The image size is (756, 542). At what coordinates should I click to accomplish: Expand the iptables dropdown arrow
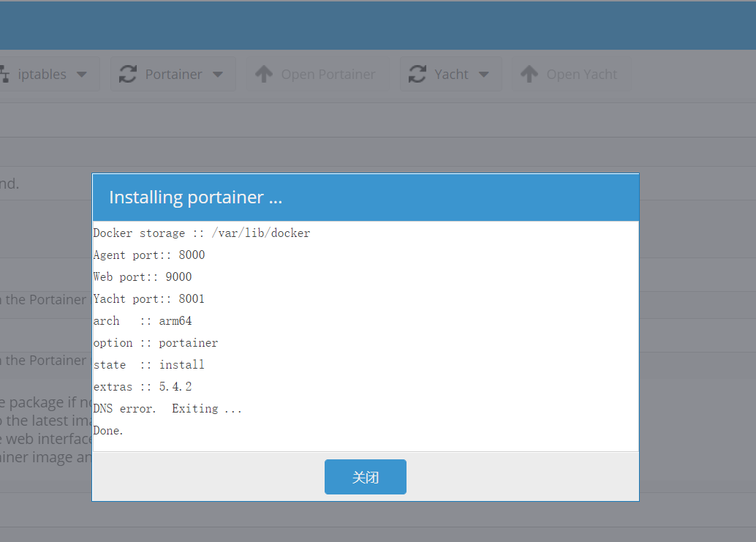pyautogui.click(x=83, y=74)
